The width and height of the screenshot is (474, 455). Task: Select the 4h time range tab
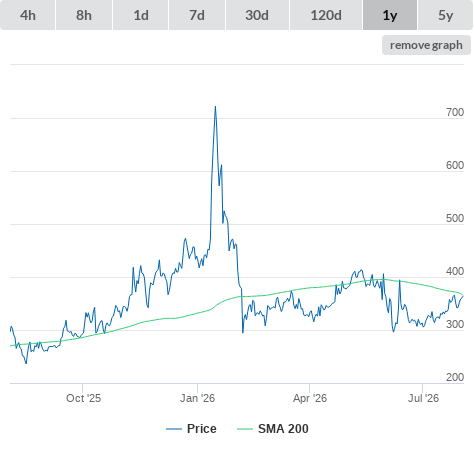pos(28,15)
